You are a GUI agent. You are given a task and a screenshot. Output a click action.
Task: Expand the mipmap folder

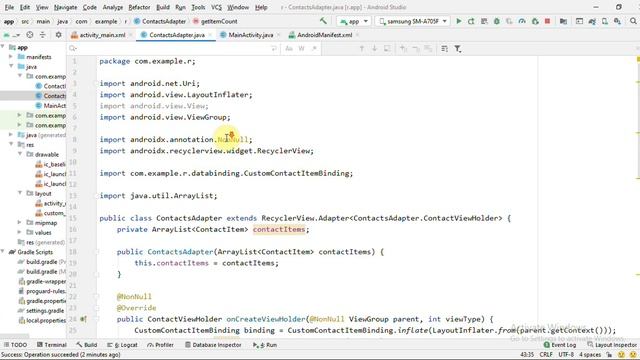coord(20,222)
